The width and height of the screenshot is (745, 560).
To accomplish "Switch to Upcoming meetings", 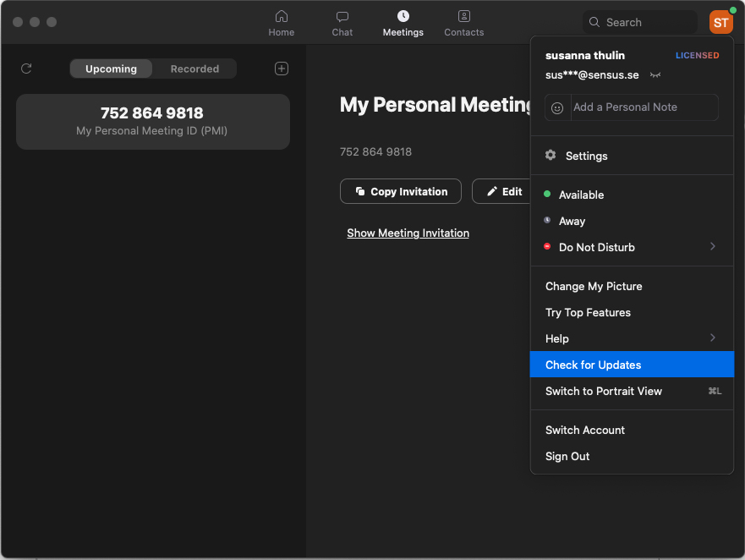I will pyautogui.click(x=111, y=69).
